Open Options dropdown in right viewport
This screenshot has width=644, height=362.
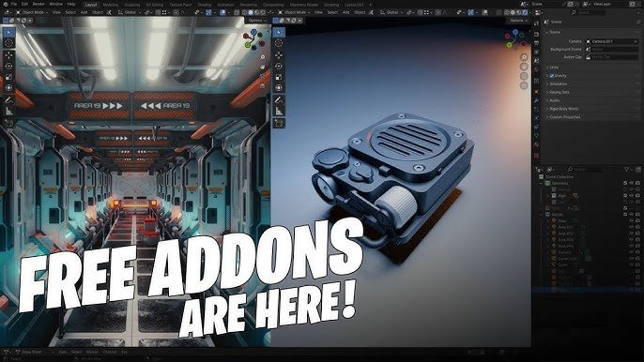coord(518,20)
